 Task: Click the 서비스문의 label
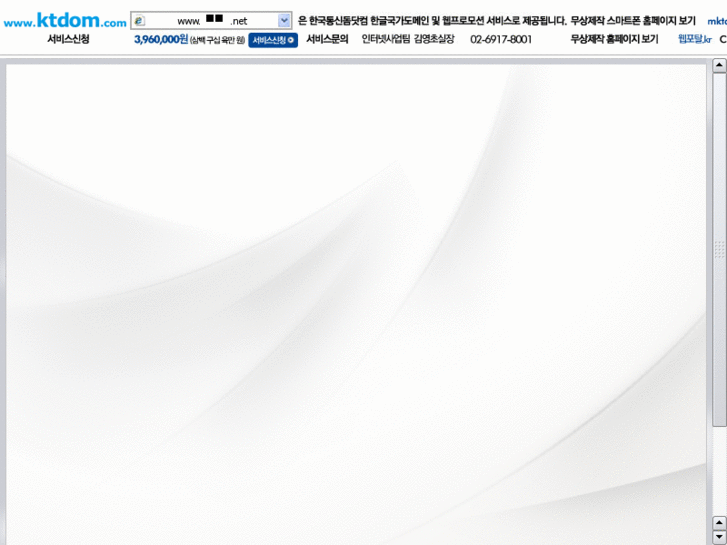click(x=327, y=39)
